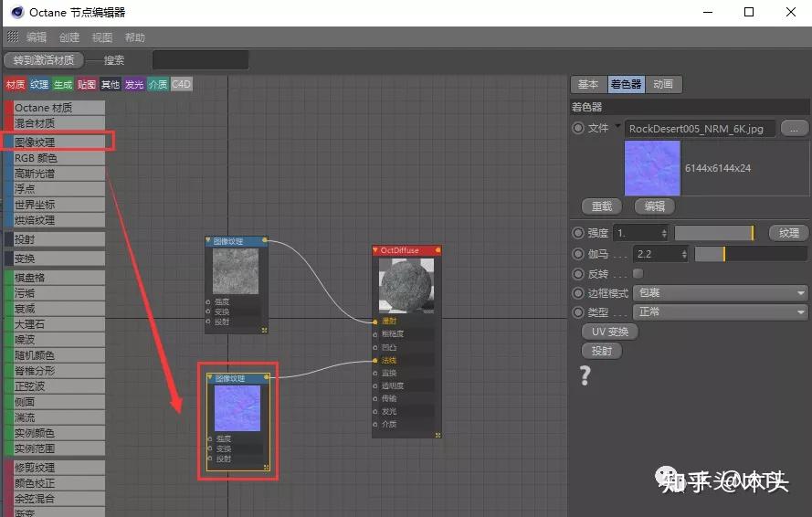Click the 强度 value stepper arrows
The height and width of the screenshot is (517, 812).
point(664,234)
